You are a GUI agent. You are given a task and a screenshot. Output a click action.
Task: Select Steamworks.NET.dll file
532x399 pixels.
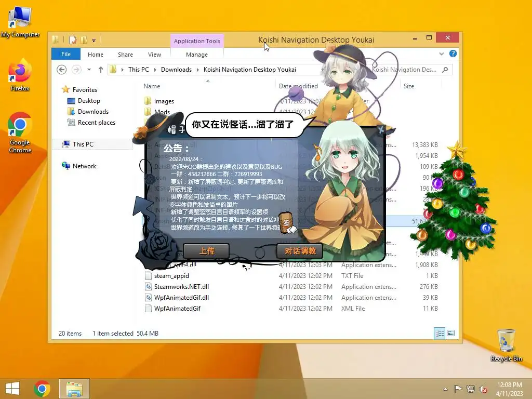click(x=181, y=287)
